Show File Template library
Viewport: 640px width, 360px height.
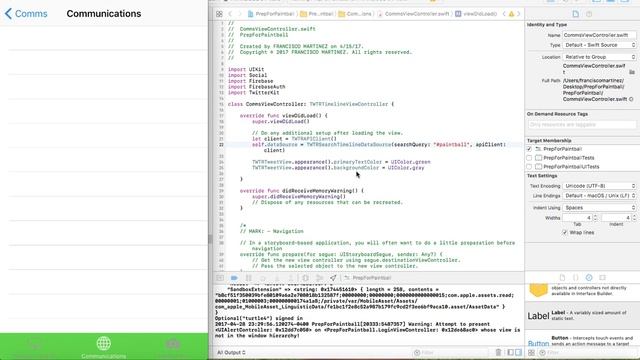562,278
